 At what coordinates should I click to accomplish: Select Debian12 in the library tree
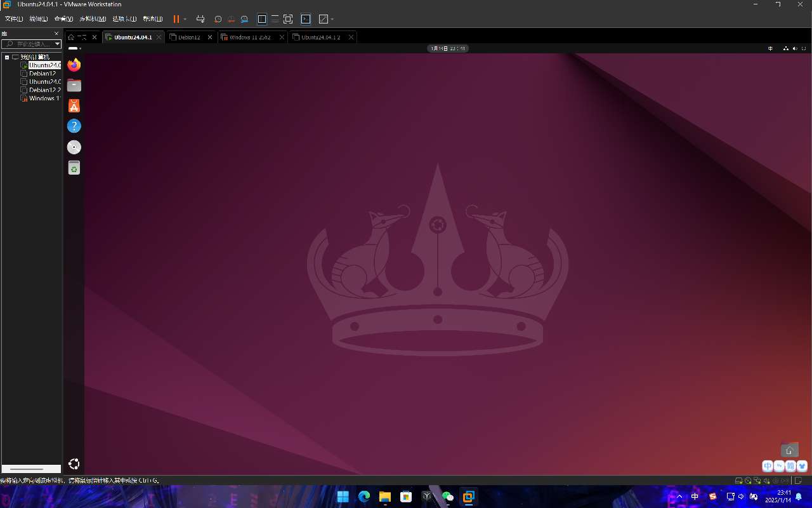(x=42, y=74)
